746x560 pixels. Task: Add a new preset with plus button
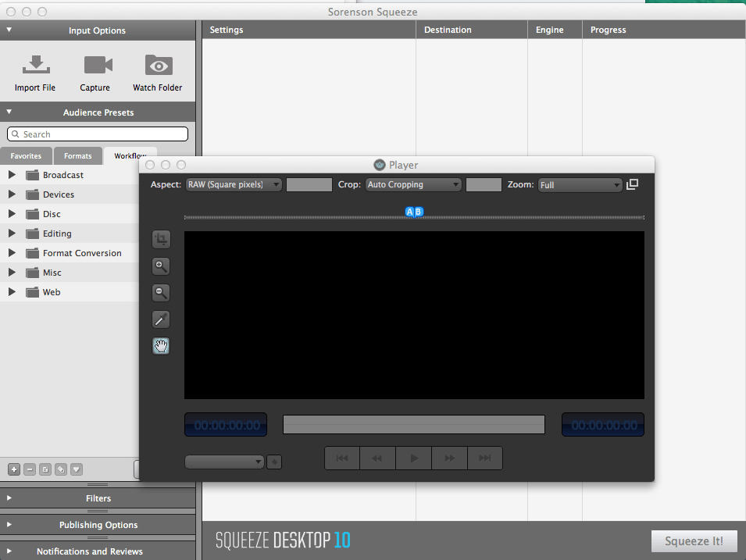click(14, 469)
